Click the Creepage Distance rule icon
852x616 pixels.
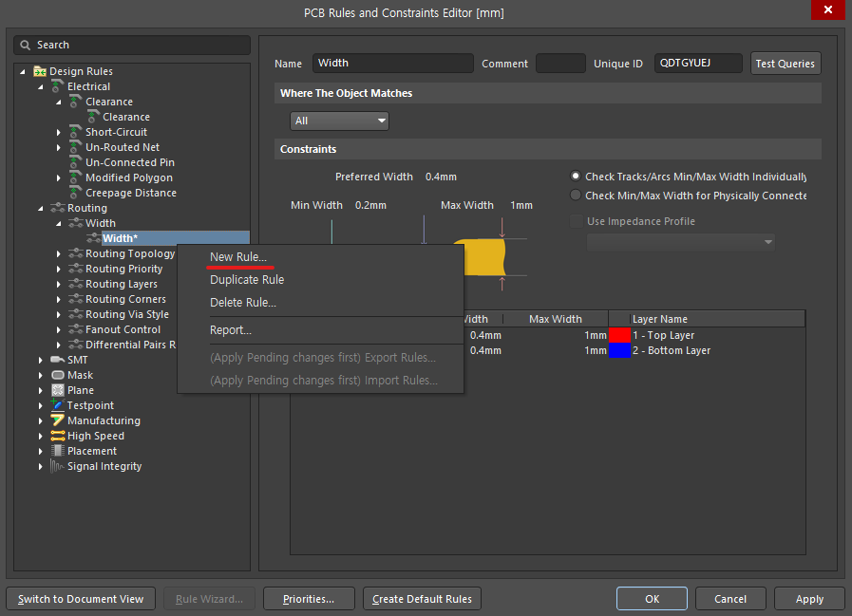pos(76,193)
